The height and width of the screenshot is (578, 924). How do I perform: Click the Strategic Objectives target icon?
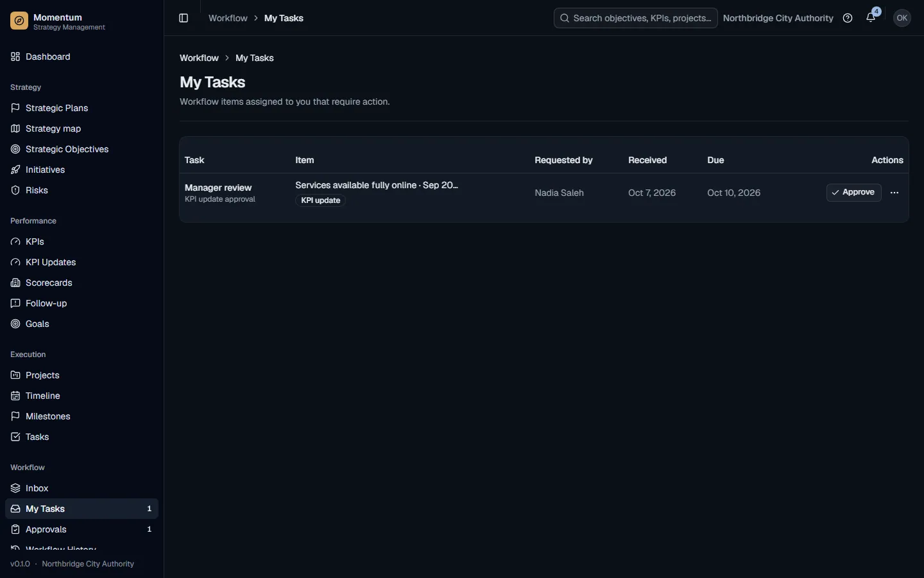[15, 149]
